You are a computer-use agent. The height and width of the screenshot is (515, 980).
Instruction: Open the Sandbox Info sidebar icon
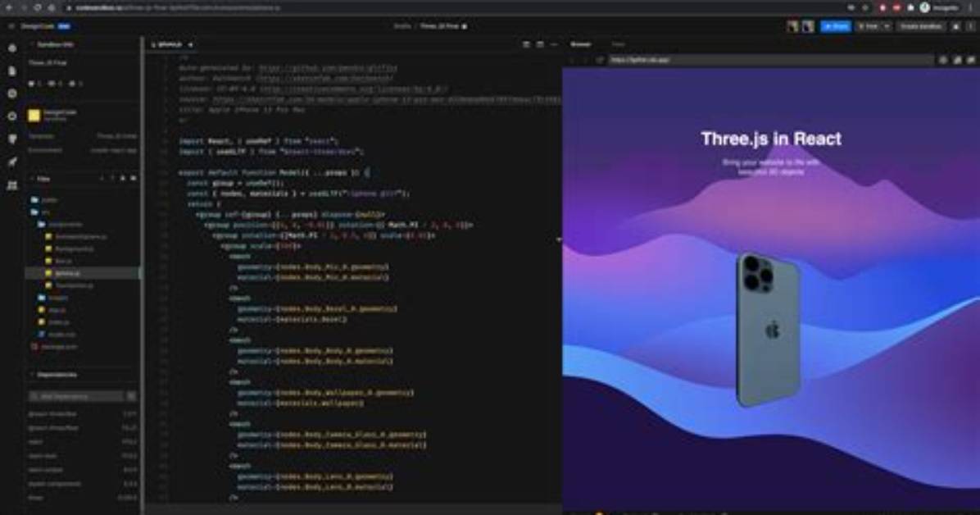coord(11,48)
